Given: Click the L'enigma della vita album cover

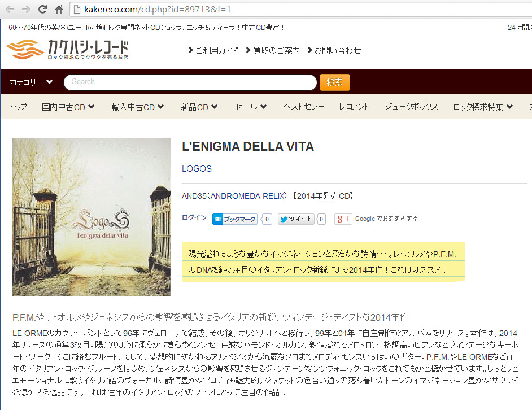Looking at the screenshot, I should (91, 217).
